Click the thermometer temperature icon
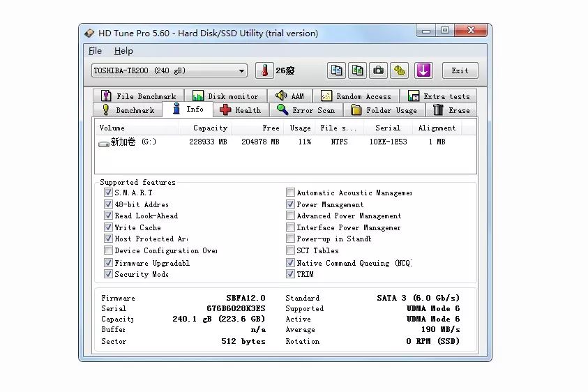The width and height of the screenshot is (588, 392). tap(264, 70)
